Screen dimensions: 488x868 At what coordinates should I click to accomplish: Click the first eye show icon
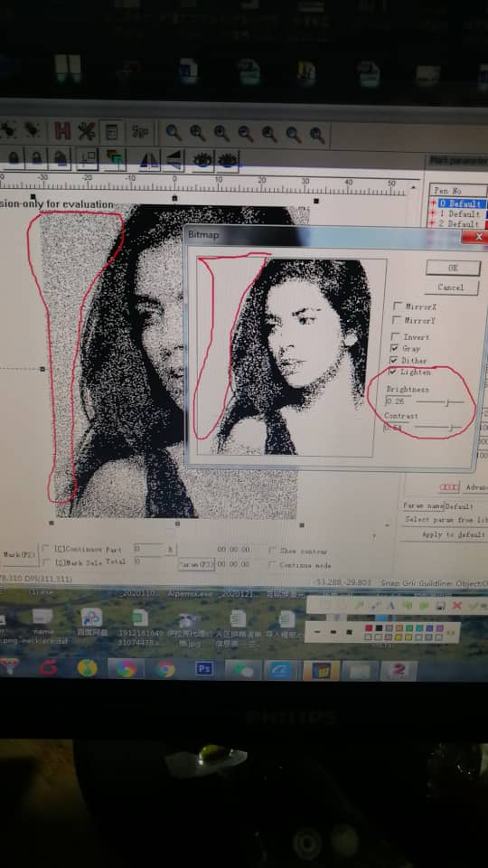[203, 160]
